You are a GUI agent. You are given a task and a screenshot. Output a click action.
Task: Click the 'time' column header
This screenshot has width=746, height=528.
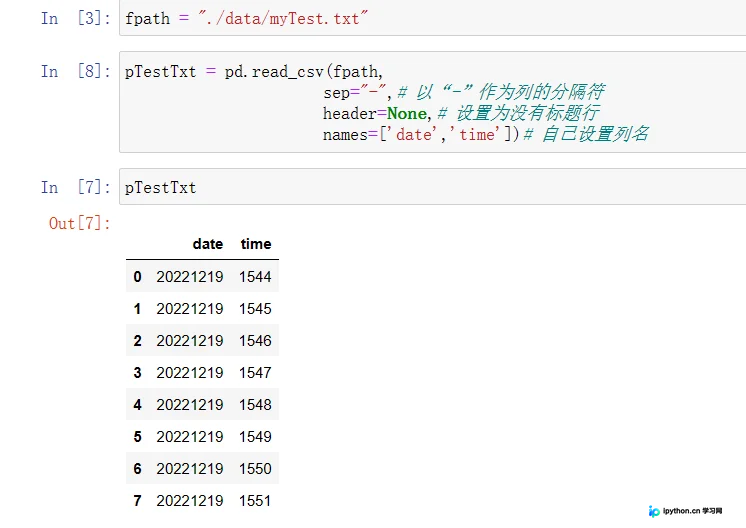(x=256, y=244)
